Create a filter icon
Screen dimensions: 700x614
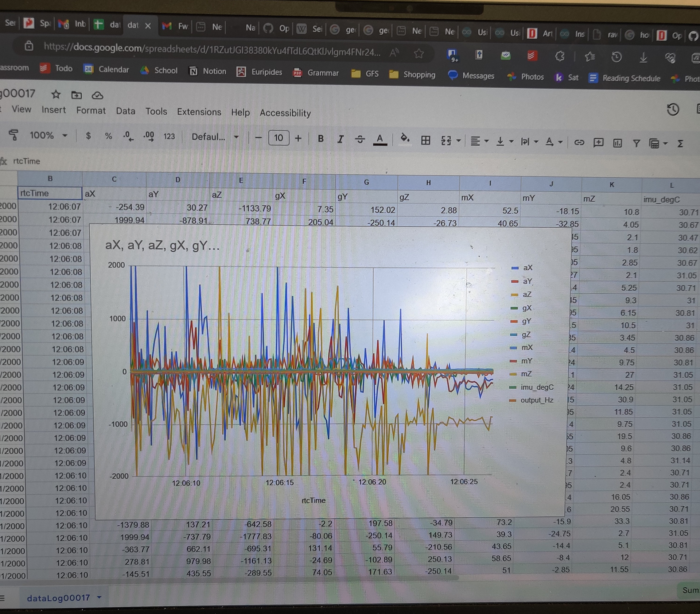(x=636, y=143)
